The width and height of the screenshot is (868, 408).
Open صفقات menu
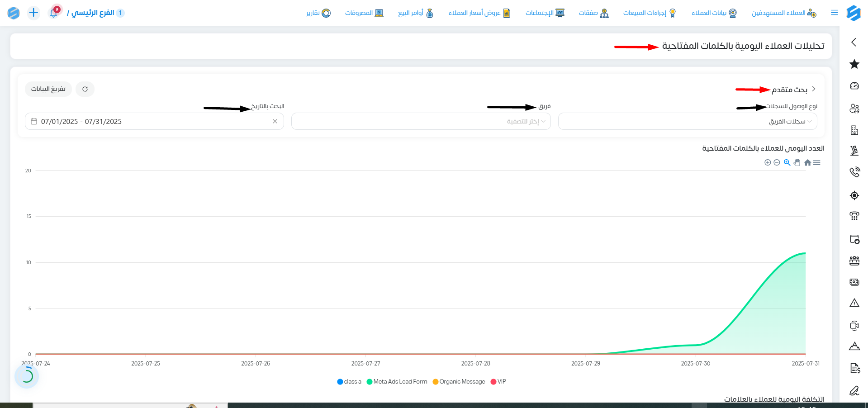pos(593,13)
